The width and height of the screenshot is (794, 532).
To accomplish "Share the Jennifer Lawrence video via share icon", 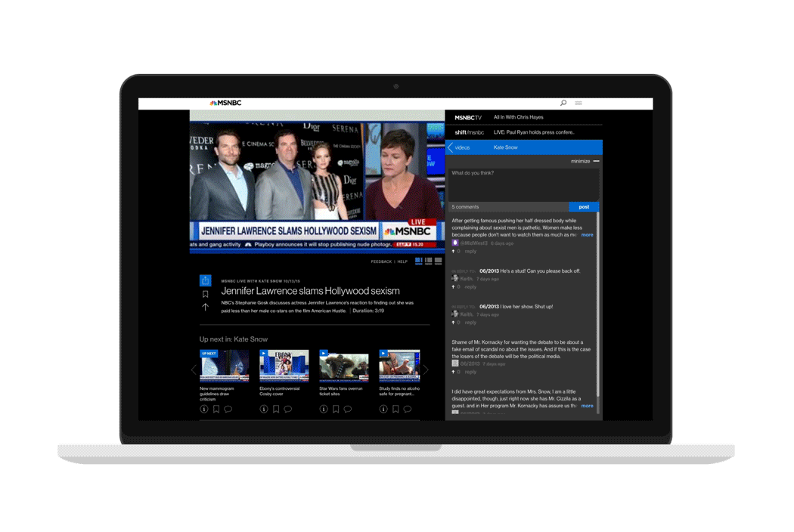I will (205, 280).
